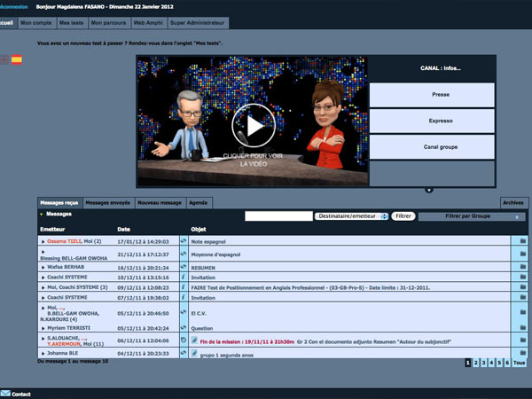
Task: Go to messages page 6
Action: (x=507, y=363)
